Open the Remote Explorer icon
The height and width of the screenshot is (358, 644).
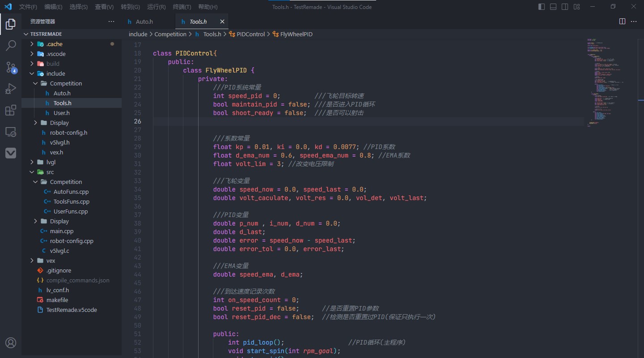pos(11,132)
